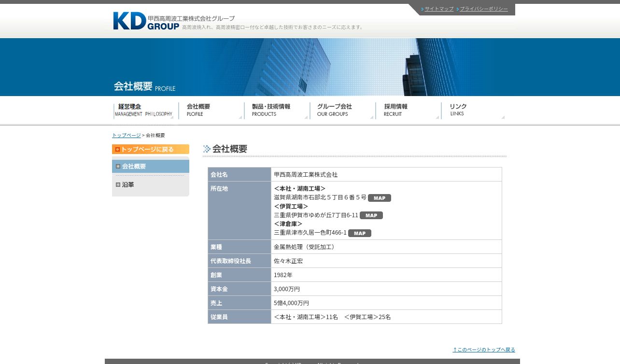This screenshot has width=620, height=364.
Task: Open MAP for 伊賀工場 address
Action: tap(371, 215)
